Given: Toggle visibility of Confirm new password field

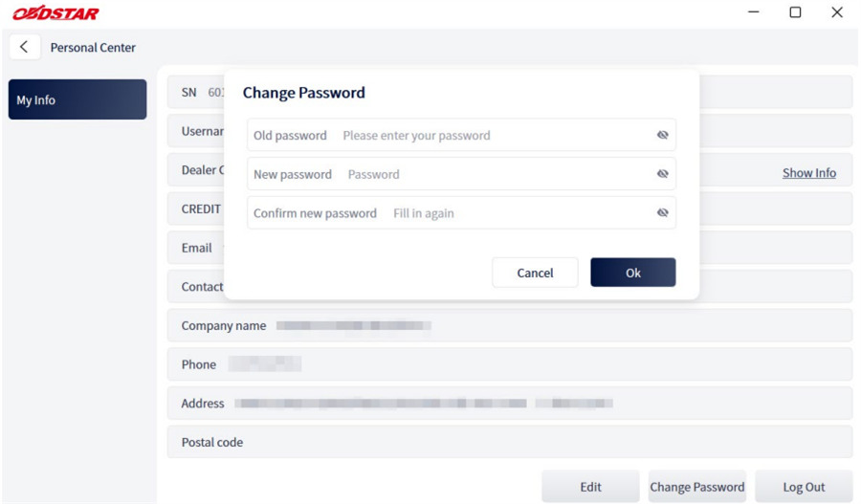Looking at the screenshot, I should pyautogui.click(x=663, y=212).
